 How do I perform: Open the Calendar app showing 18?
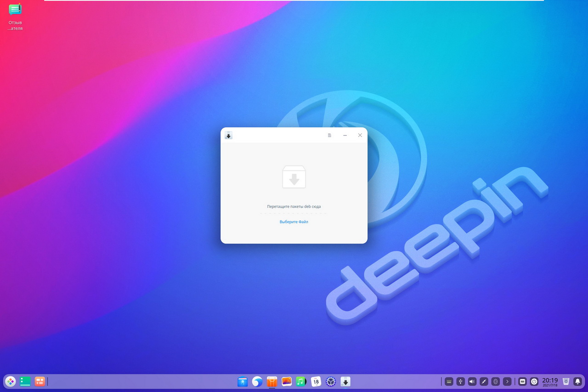coord(316,381)
